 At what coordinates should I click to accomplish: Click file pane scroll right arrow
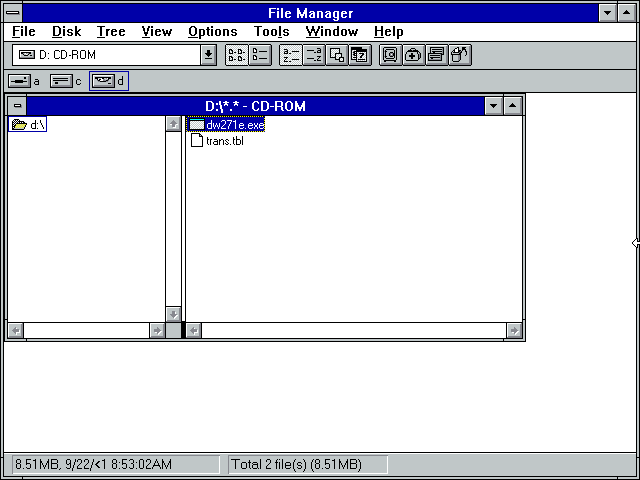click(x=514, y=330)
